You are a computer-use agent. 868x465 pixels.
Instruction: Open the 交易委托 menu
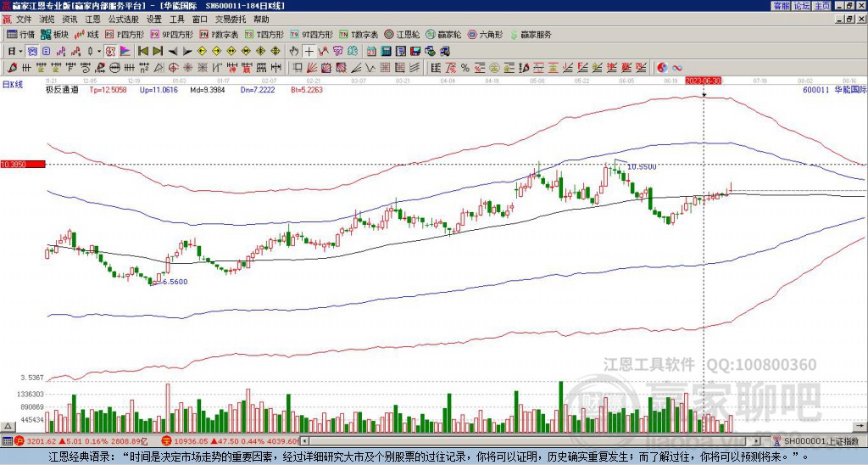pyautogui.click(x=231, y=20)
